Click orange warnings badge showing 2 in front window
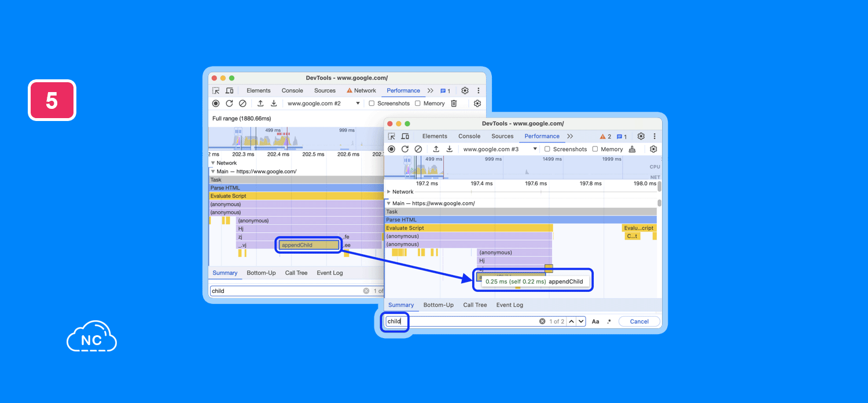Image resolution: width=868 pixels, height=403 pixels. 605,137
